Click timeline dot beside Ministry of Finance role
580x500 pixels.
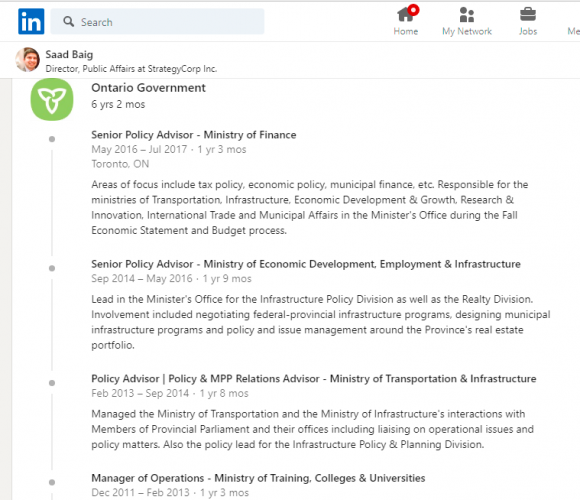click(52, 139)
